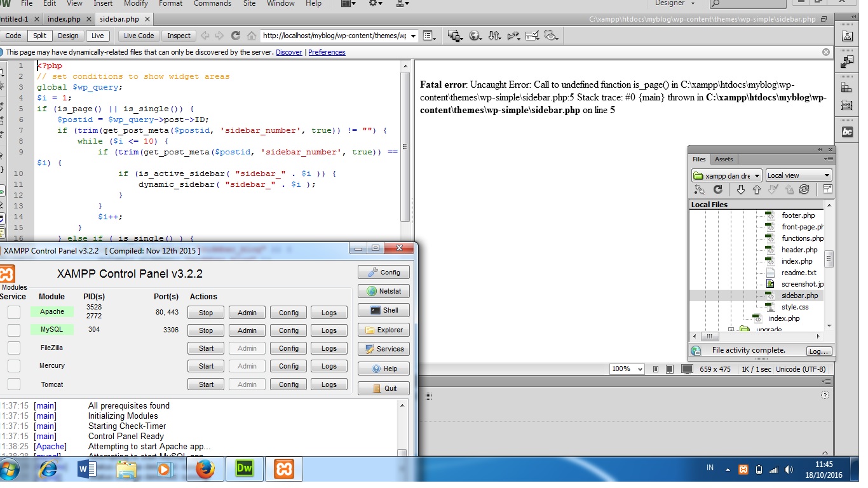Open the Multiscreen preview icon

tap(455, 36)
